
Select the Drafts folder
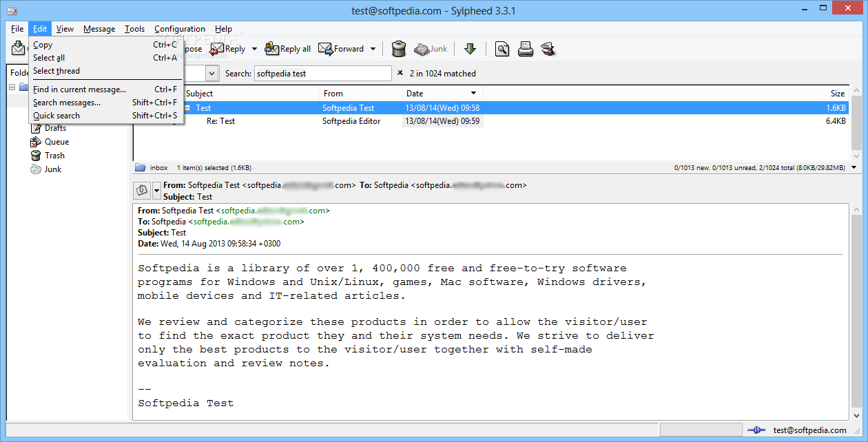(x=56, y=128)
